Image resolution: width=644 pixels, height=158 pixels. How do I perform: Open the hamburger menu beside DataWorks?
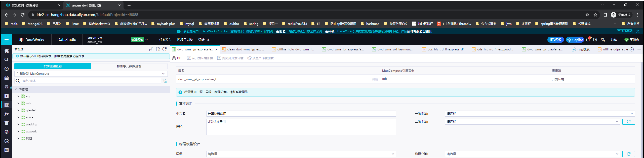7,40
